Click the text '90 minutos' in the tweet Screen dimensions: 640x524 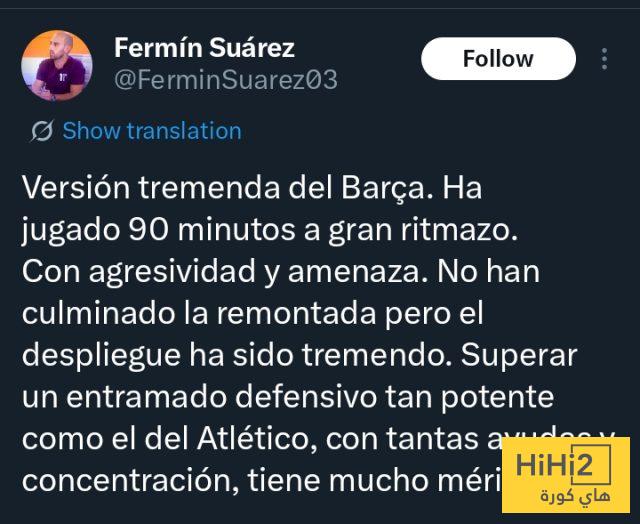[x=211, y=230]
